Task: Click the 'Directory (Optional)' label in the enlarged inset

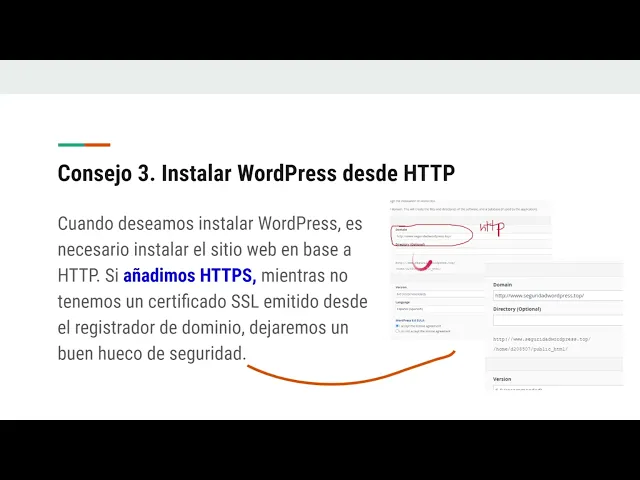Action: coord(517,309)
